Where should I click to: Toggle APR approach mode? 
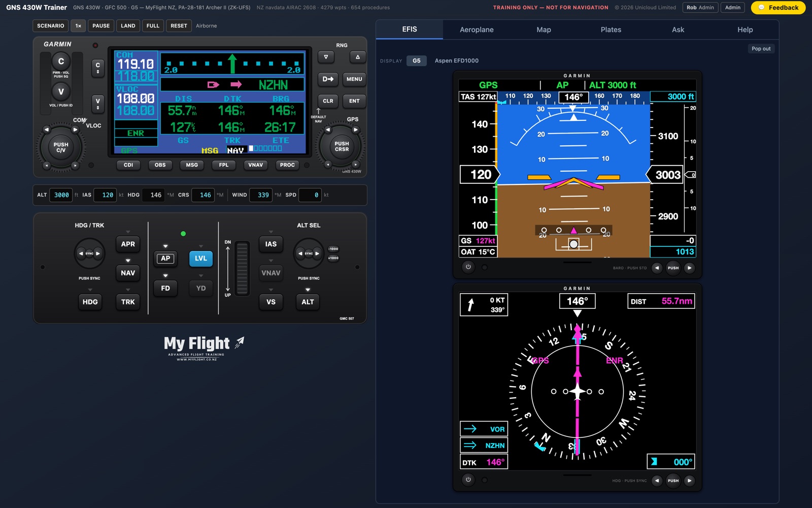[x=128, y=244]
